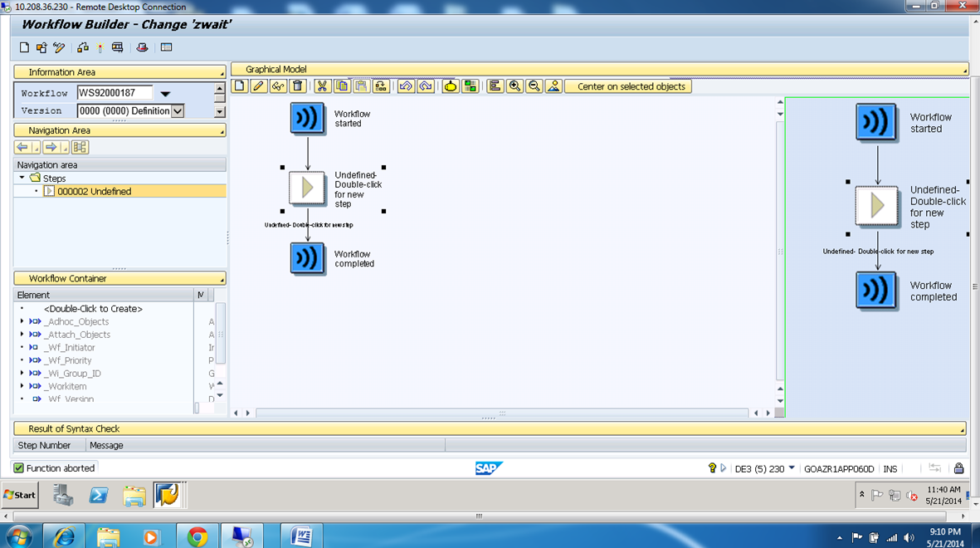Click Undefined step in overview panel
The image size is (980, 548).
click(877, 205)
